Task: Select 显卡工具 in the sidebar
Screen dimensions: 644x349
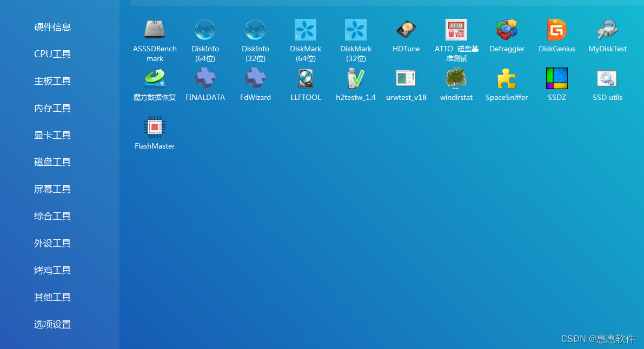Action: 52,135
